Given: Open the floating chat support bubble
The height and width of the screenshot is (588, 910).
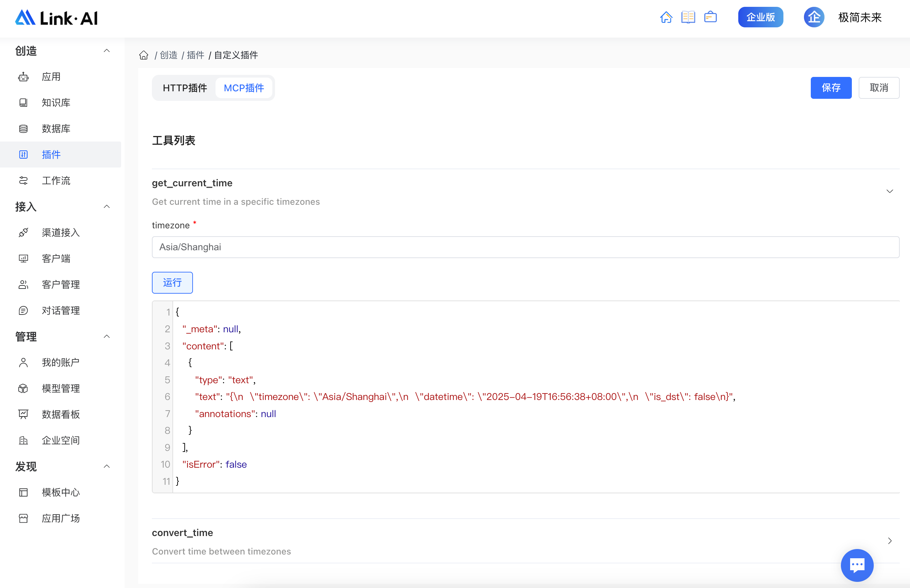Looking at the screenshot, I should [857, 565].
